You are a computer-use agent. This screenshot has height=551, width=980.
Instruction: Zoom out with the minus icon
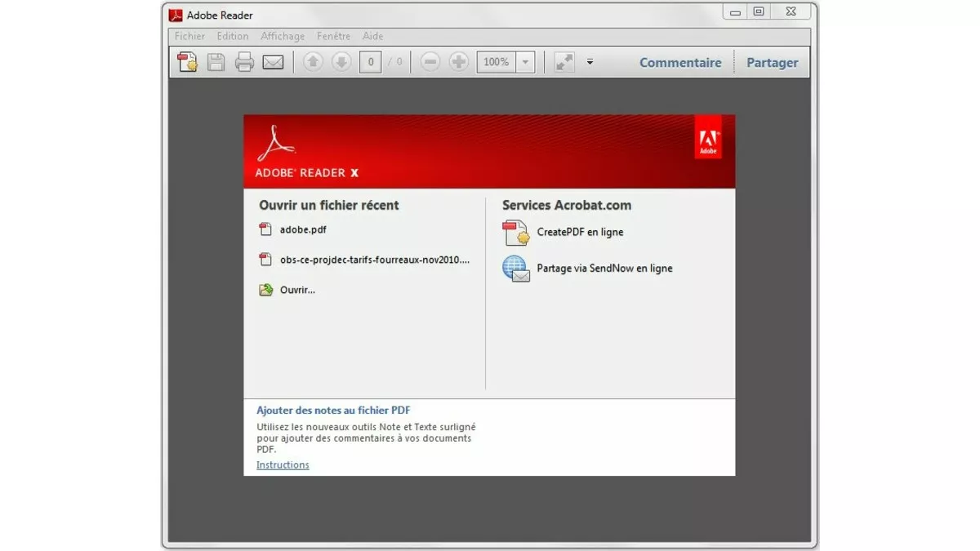[430, 61]
